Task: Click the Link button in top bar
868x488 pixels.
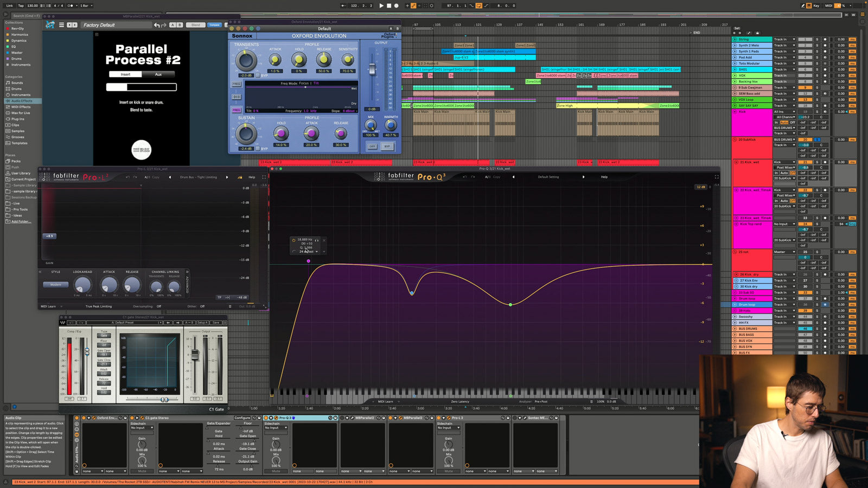Action: click(x=9, y=5)
